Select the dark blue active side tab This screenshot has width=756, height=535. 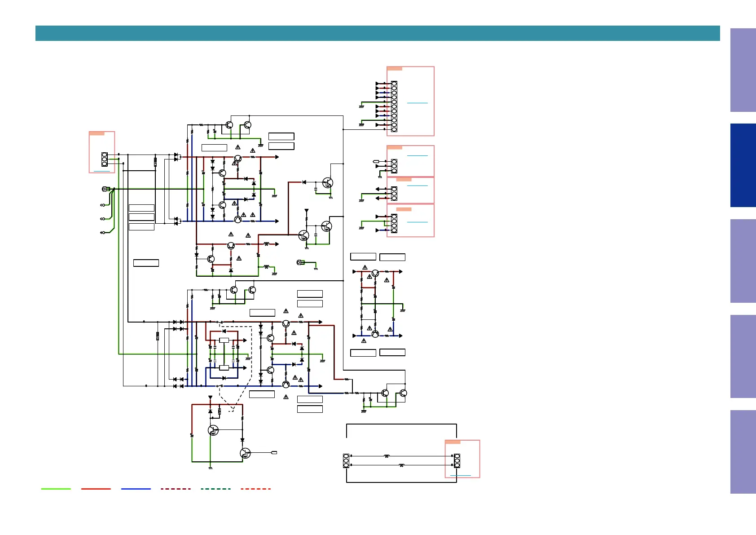click(743, 165)
